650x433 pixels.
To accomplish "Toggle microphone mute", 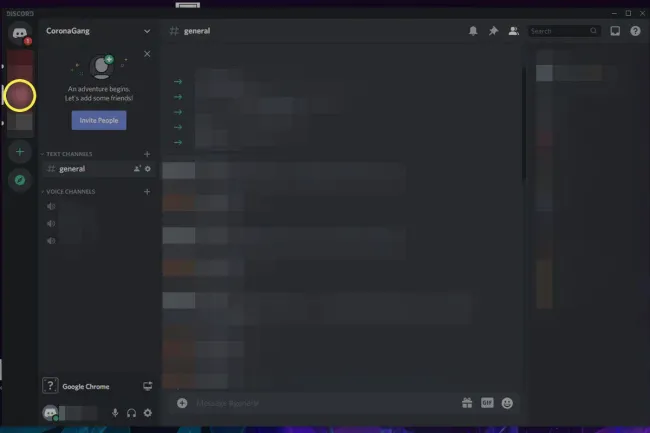I will (115, 413).
